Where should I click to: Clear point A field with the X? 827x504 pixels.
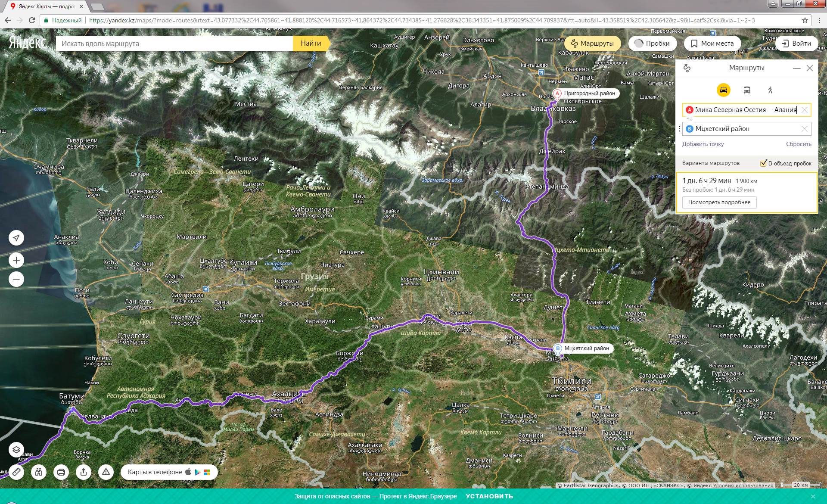(804, 110)
